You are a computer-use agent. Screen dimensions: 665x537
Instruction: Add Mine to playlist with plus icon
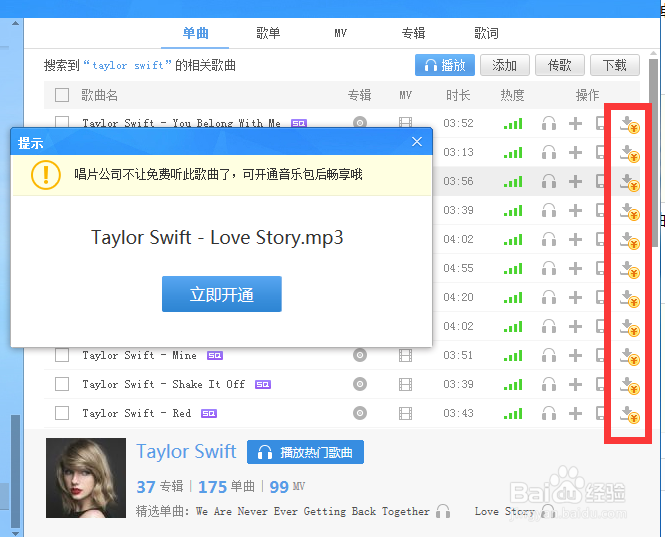[x=575, y=355]
